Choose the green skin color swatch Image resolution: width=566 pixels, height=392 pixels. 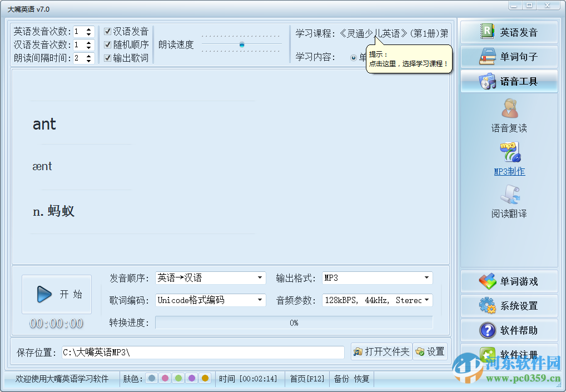click(x=178, y=378)
